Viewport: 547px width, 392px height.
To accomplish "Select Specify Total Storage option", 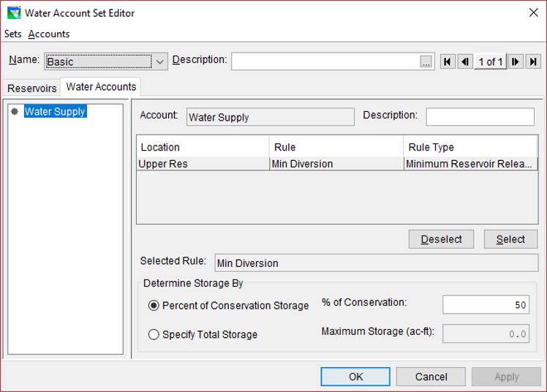I will pyautogui.click(x=154, y=334).
